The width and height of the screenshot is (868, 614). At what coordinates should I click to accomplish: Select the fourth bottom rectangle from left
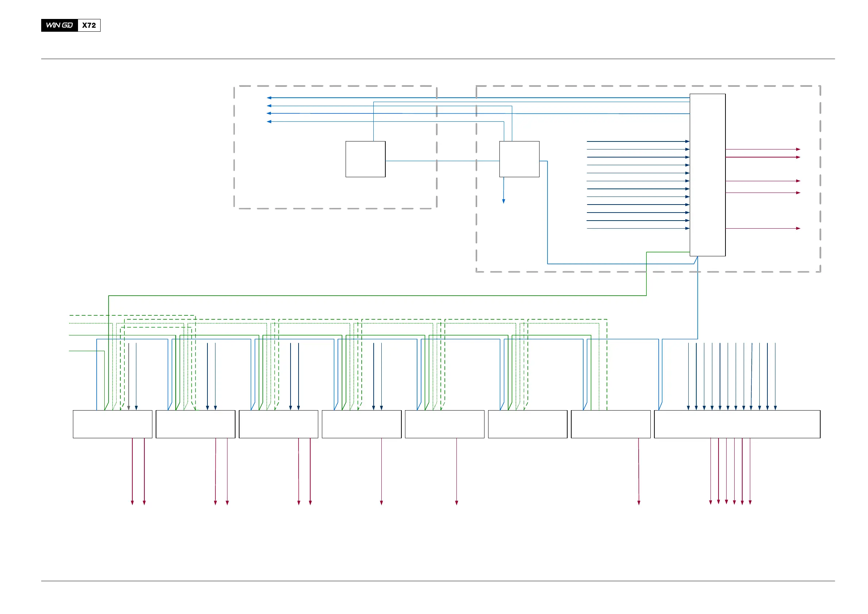pos(361,424)
